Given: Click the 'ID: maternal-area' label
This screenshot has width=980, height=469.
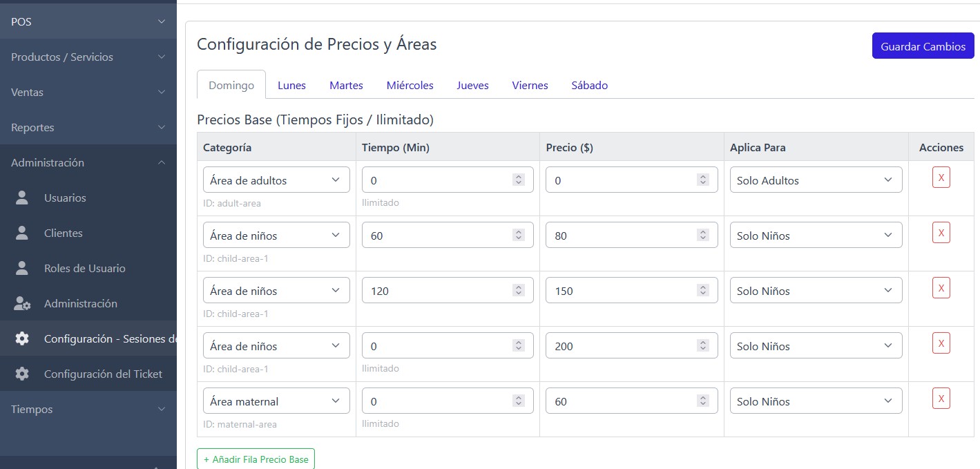Looking at the screenshot, I should (240, 424).
